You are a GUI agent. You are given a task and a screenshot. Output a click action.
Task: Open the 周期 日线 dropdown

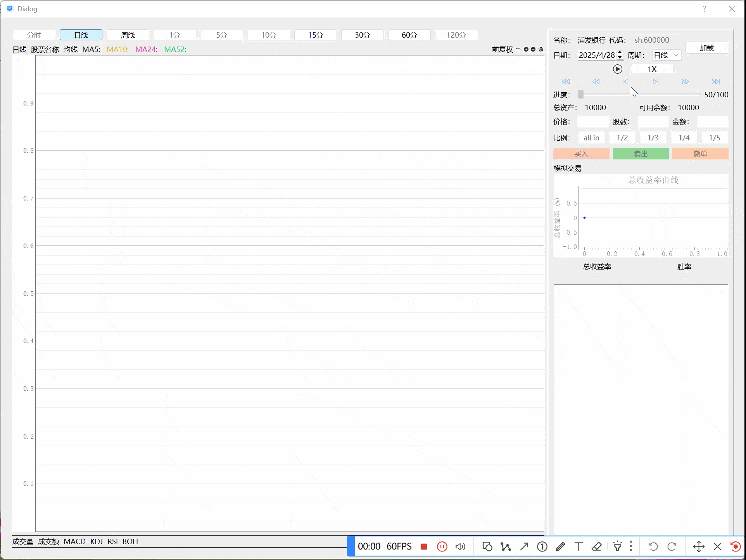667,55
